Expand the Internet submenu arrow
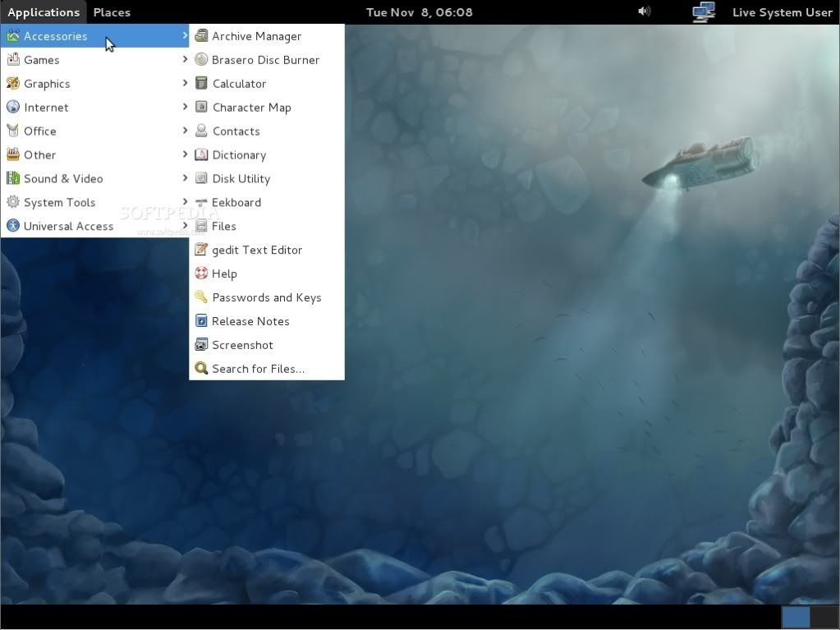Image resolution: width=840 pixels, height=630 pixels. point(185,107)
